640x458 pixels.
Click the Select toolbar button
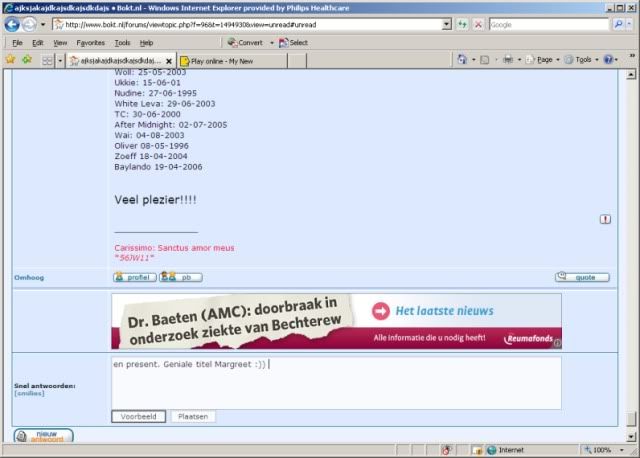[x=293, y=42]
